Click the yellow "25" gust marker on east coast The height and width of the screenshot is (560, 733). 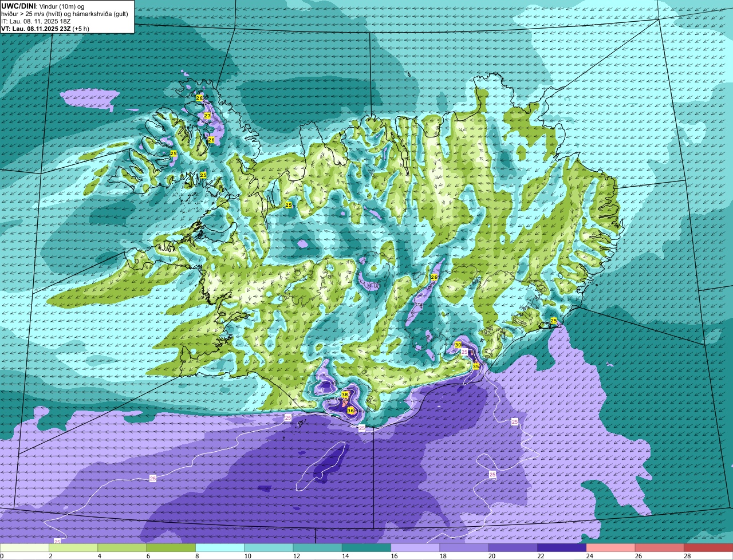click(554, 320)
